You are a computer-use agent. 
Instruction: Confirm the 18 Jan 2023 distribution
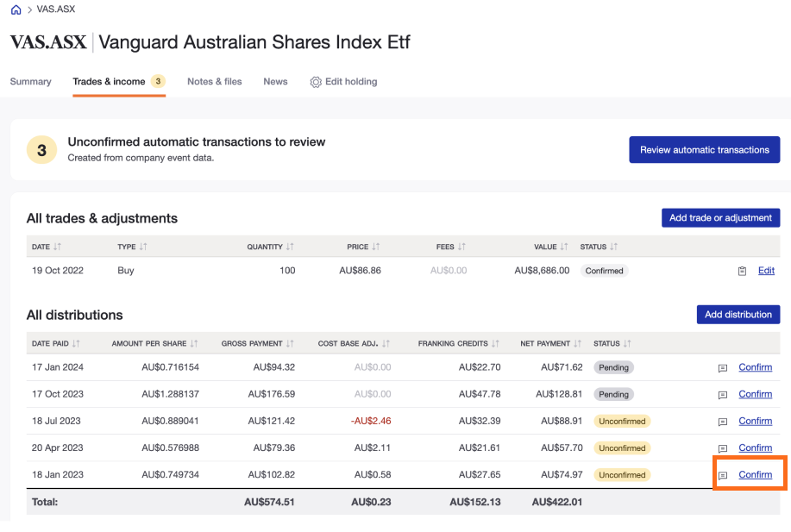(x=755, y=474)
